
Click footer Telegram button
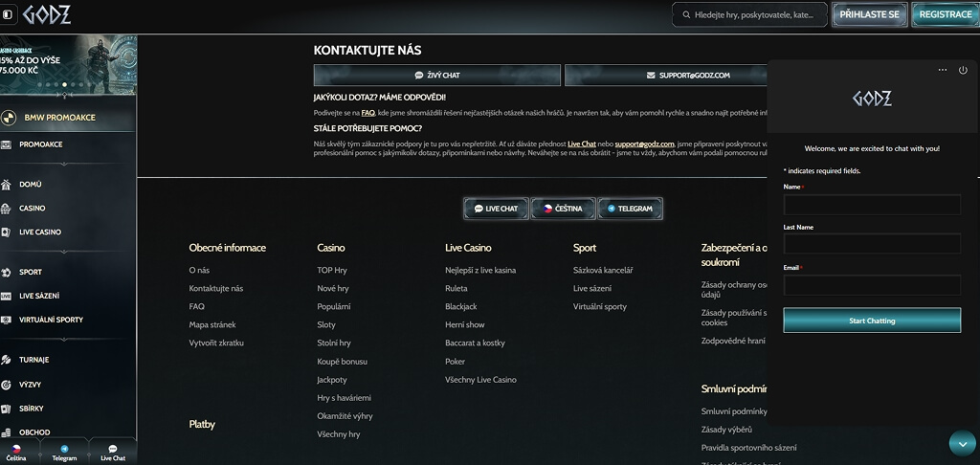(630, 209)
